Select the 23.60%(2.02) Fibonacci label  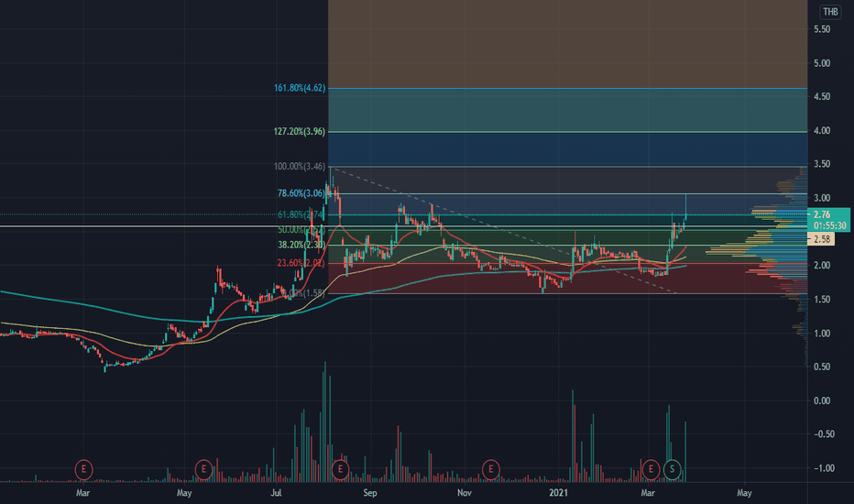pos(301,263)
